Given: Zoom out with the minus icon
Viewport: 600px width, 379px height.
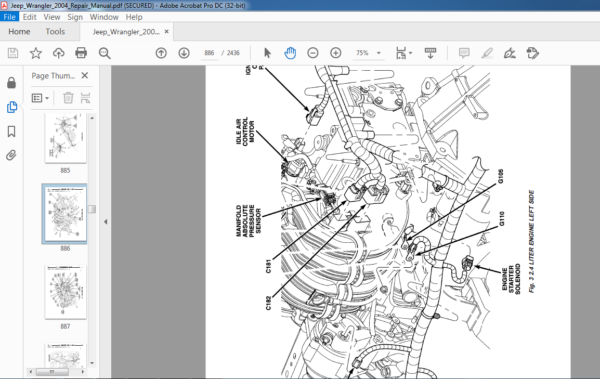Looking at the screenshot, I should click(x=313, y=53).
